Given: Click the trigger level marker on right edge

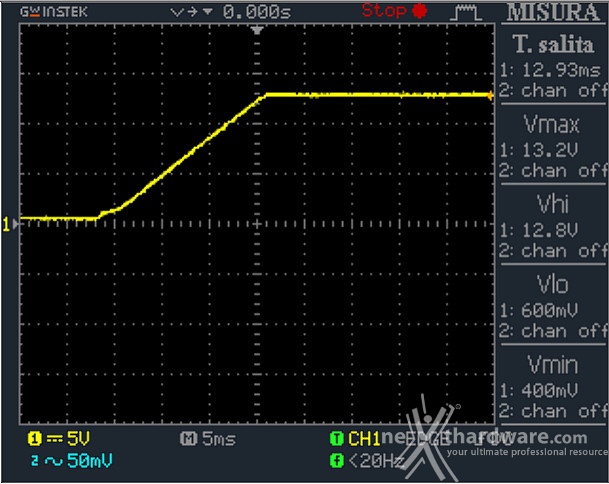Looking at the screenshot, I should click(491, 95).
